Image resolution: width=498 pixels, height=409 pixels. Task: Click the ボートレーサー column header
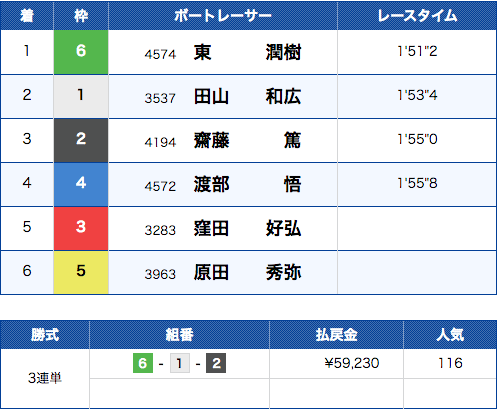click(223, 16)
